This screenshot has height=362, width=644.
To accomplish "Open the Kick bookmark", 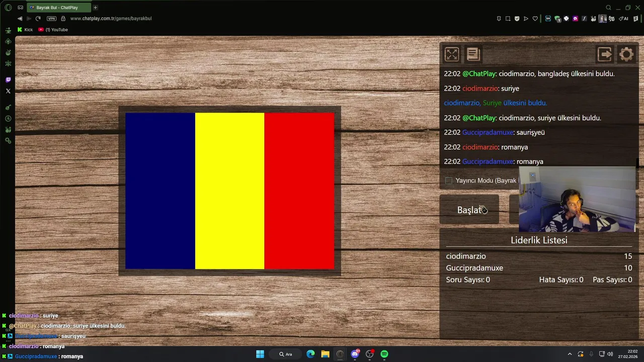I will [x=25, y=30].
